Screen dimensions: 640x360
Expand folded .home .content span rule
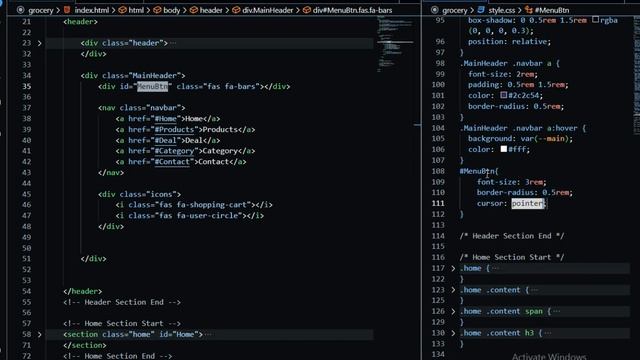tap(453, 311)
